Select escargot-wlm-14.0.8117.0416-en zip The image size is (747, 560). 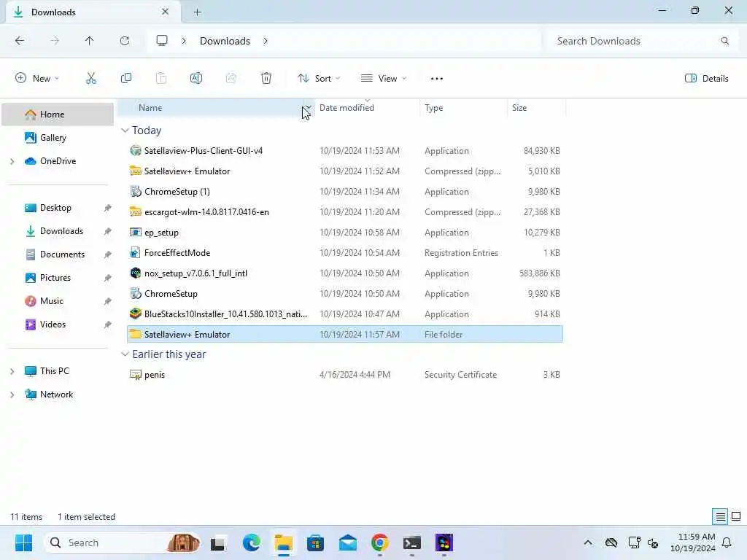tap(345, 212)
